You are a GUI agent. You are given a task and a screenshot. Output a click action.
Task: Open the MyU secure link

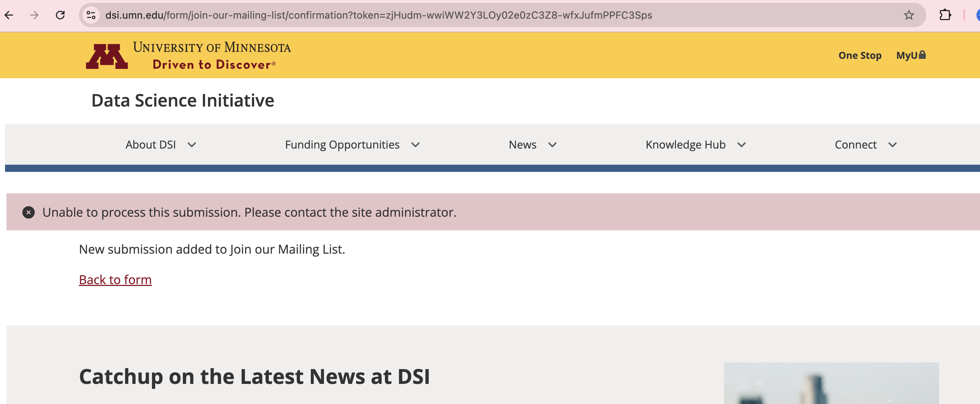pyautogui.click(x=910, y=56)
